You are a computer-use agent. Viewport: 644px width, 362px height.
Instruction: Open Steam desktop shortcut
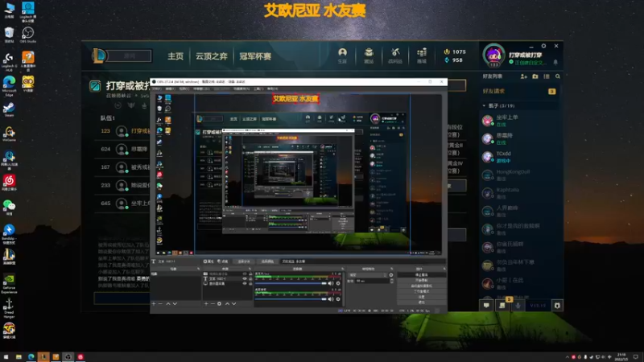coord(9,109)
